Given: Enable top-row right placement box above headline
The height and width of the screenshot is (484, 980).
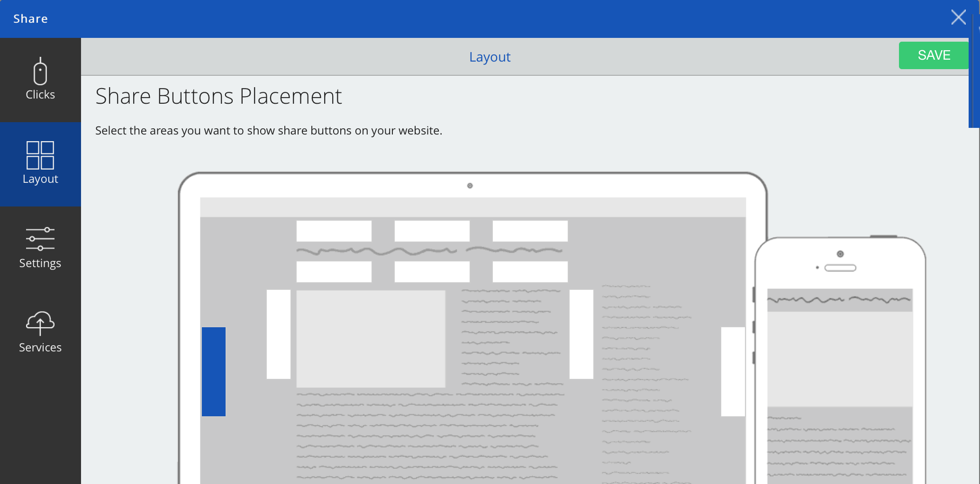Looking at the screenshot, I should pyautogui.click(x=530, y=231).
